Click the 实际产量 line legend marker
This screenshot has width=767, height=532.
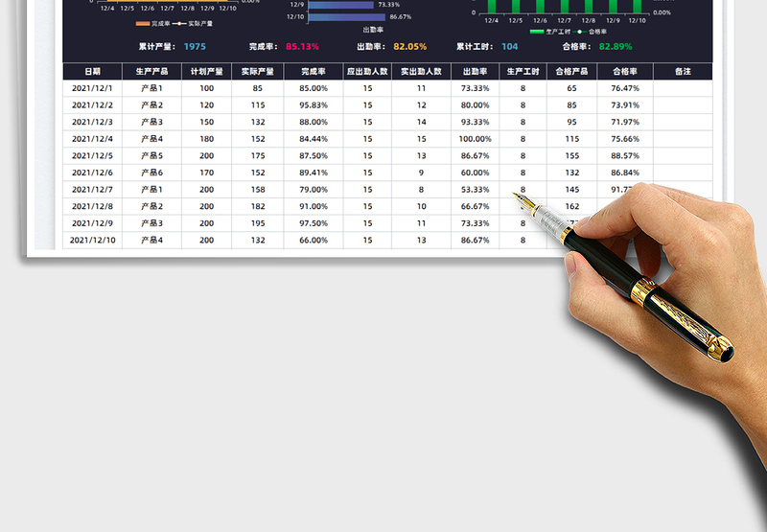click(x=178, y=23)
